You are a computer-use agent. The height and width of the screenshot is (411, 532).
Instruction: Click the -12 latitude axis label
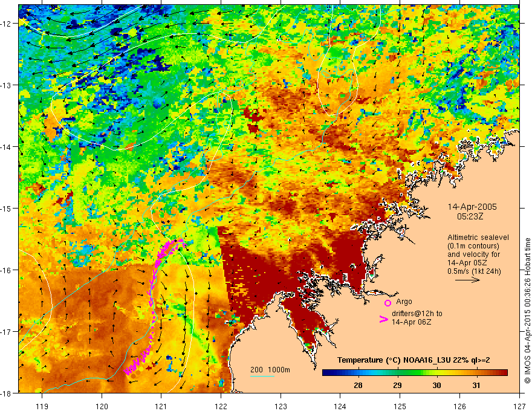click(7, 24)
